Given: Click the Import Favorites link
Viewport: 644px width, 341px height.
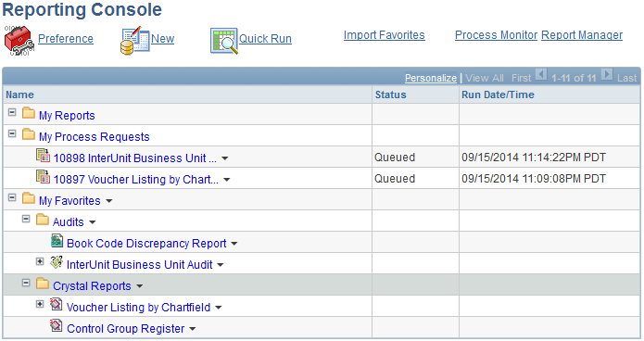Looking at the screenshot, I should click(x=384, y=35).
